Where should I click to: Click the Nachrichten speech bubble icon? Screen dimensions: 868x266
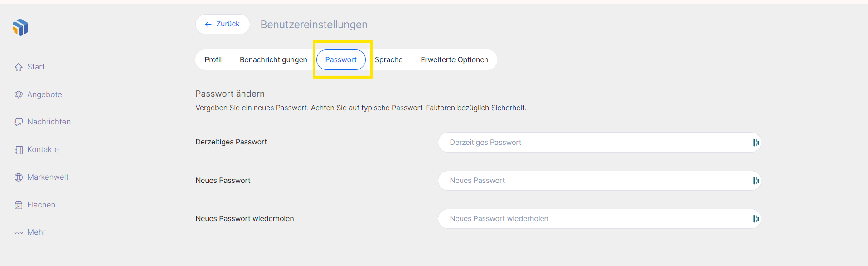[19, 122]
